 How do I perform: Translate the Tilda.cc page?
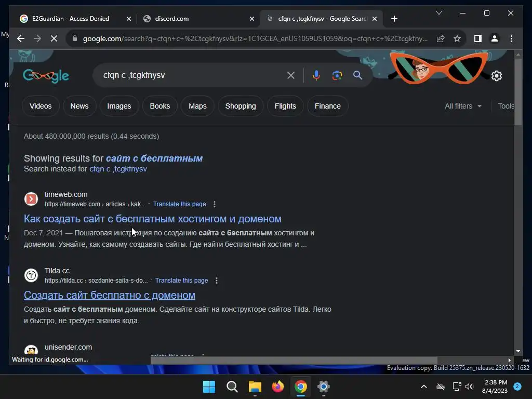pyautogui.click(x=181, y=281)
